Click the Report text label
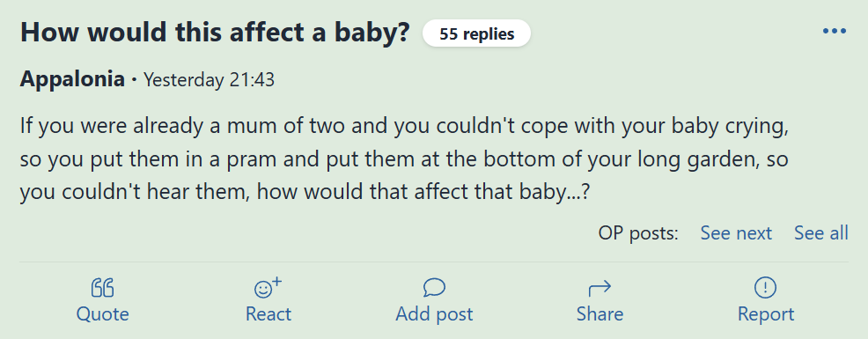 [x=766, y=314]
